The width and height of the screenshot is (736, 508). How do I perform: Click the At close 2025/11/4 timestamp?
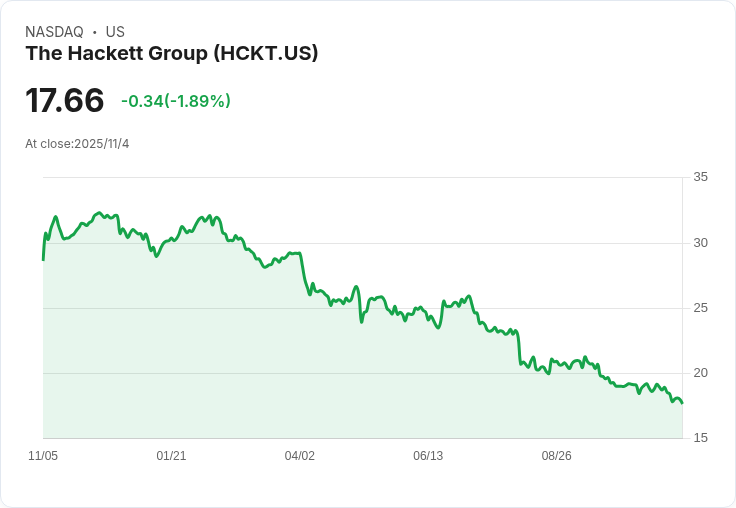[77, 144]
